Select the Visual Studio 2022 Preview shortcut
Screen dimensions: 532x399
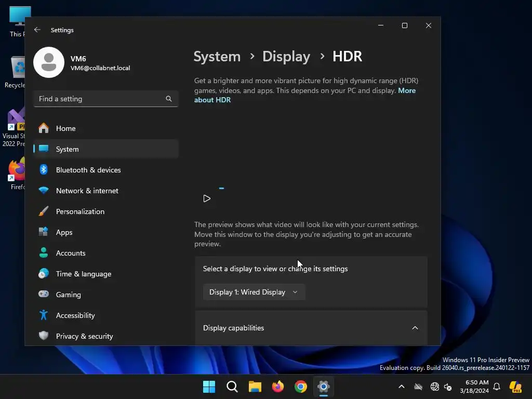point(14,128)
